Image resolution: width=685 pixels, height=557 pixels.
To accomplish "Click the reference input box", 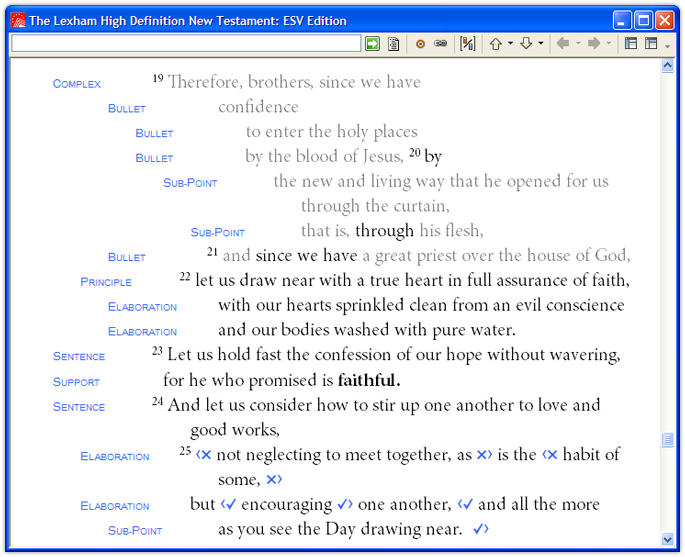I will click(x=185, y=44).
